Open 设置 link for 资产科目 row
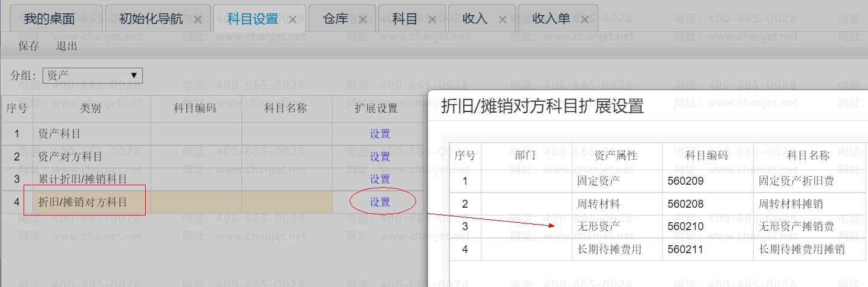 click(x=380, y=134)
